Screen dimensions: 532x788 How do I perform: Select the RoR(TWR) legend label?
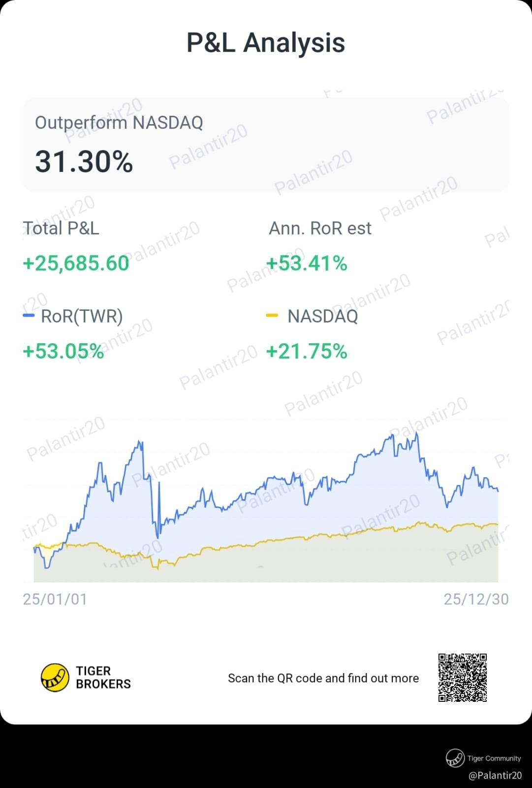tap(82, 316)
